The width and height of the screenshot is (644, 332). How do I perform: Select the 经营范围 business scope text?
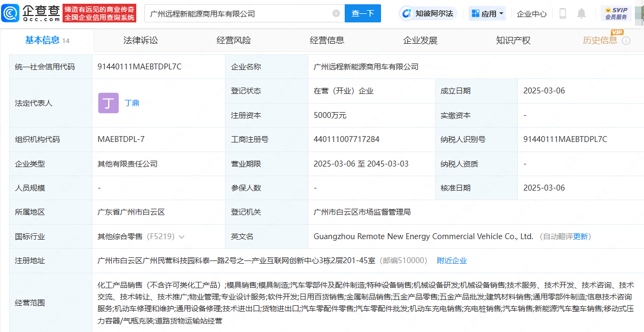pyautogui.click(x=366, y=303)
